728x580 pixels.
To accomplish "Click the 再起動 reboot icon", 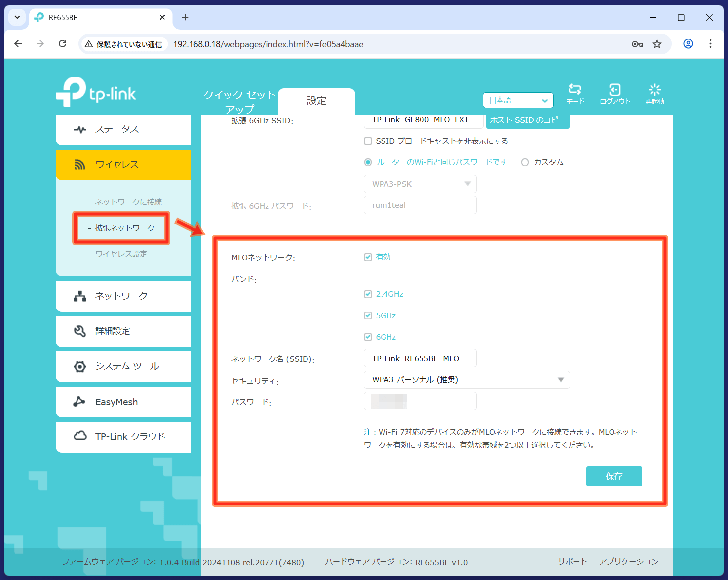I will 655,94.
